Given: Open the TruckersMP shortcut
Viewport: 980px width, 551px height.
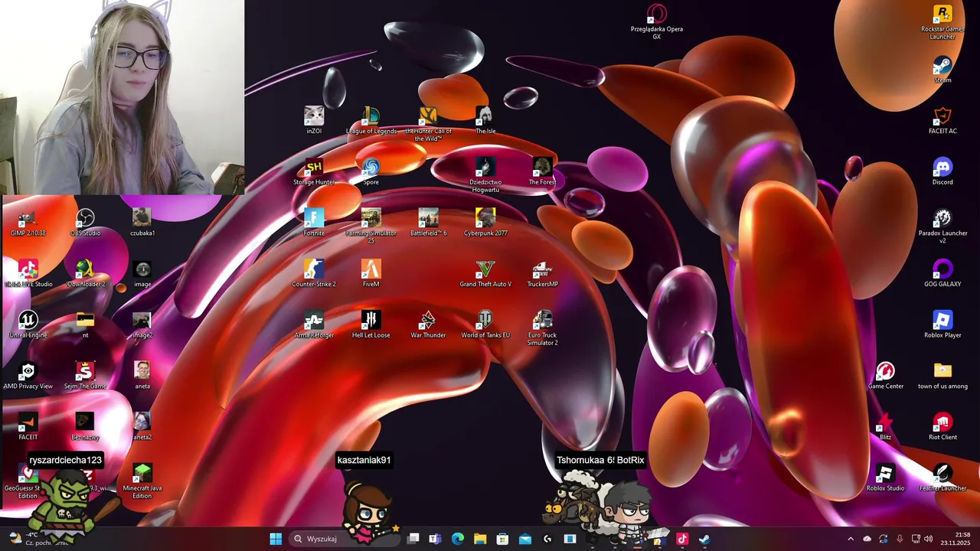Looking at the screenshot, I should (x=542, y=274).
